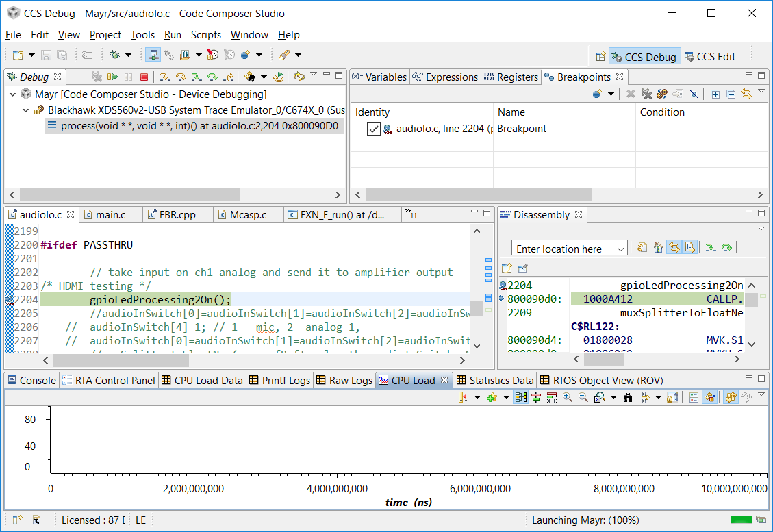Image resolution: width=773 pixels, height=532 pixels.
Task: Switch to the Registers tab
Action: [511, 77]
